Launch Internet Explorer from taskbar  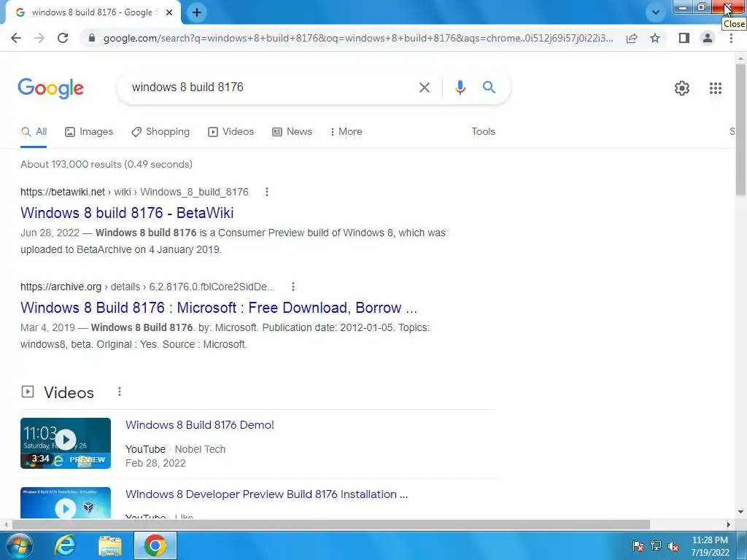click(65, 545)
